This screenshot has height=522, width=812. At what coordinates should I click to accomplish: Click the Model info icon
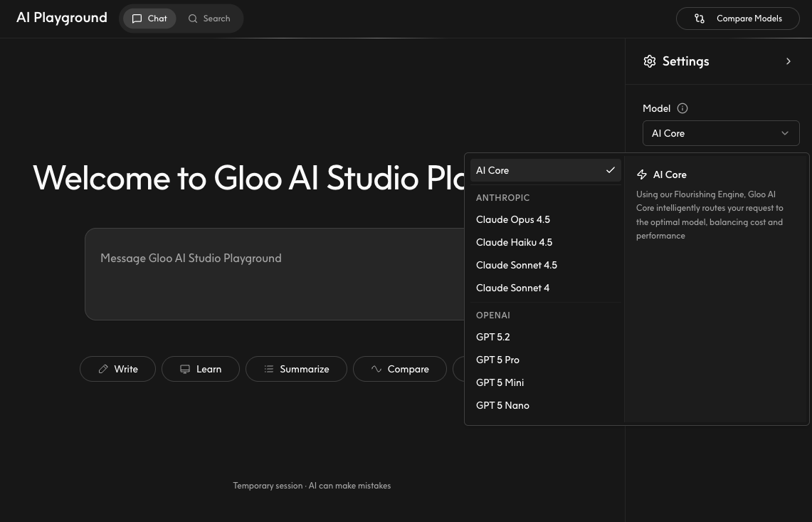tap(682, 108)
